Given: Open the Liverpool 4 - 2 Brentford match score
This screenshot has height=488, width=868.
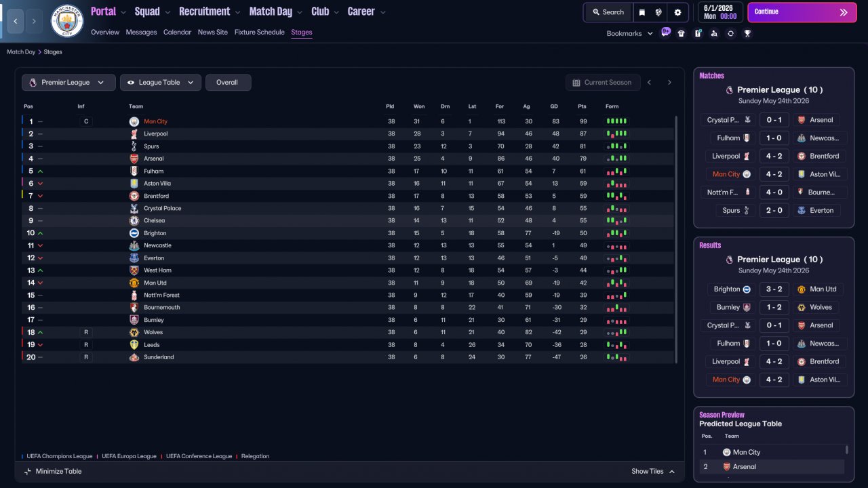Looking at the screenshot, I should pyautogui.click(x=774, y=156).
